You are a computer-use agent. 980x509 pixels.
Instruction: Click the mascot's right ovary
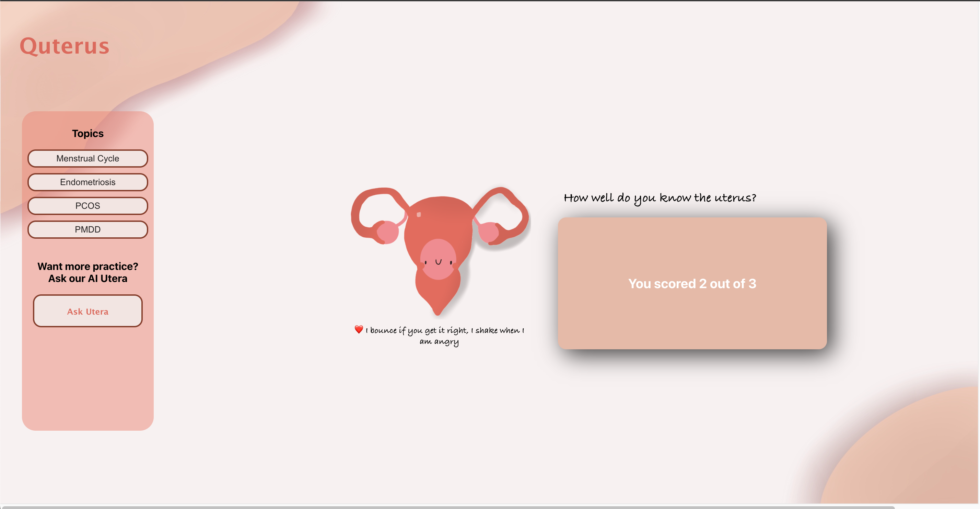tap(488, 232)
